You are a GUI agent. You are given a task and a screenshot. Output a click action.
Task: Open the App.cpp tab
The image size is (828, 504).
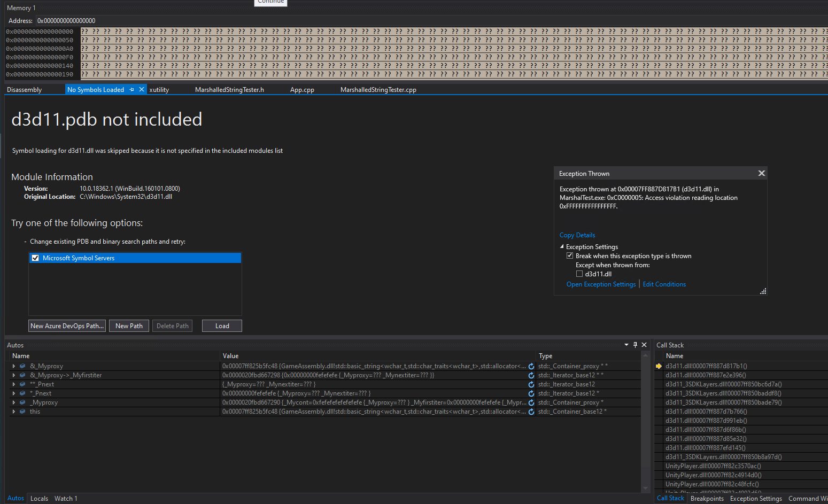(x=302, y=90)
